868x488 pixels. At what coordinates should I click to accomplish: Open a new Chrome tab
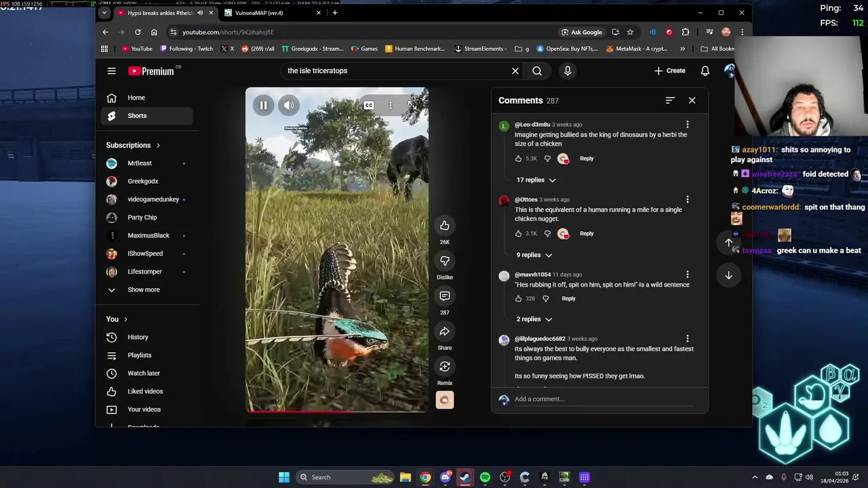(x=334, y=13)
